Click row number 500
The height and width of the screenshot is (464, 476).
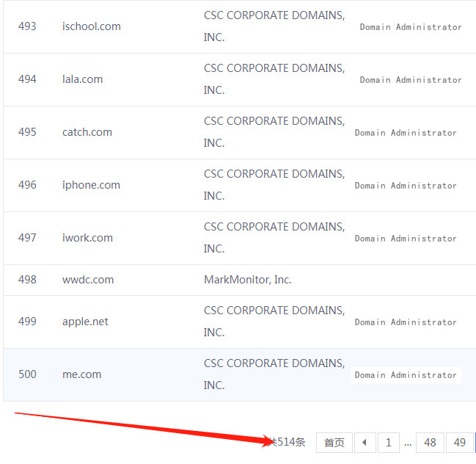[x=27, y=374]
